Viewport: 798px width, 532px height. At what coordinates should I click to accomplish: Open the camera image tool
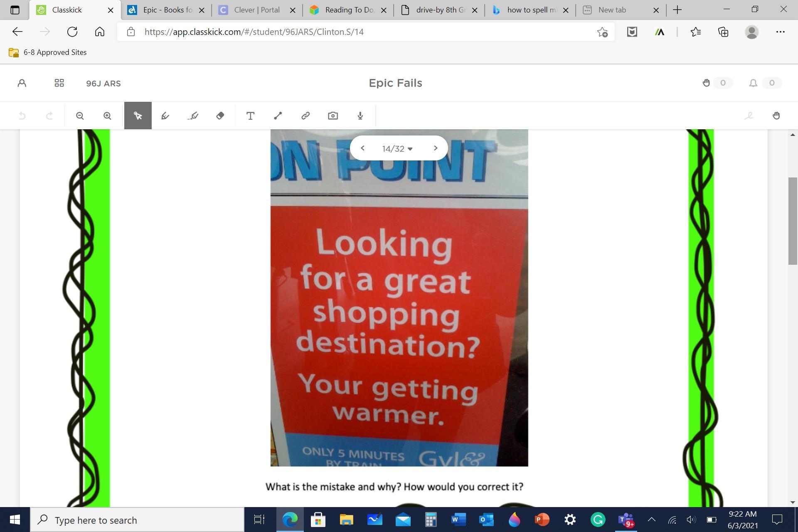click(x=333, y=116)
